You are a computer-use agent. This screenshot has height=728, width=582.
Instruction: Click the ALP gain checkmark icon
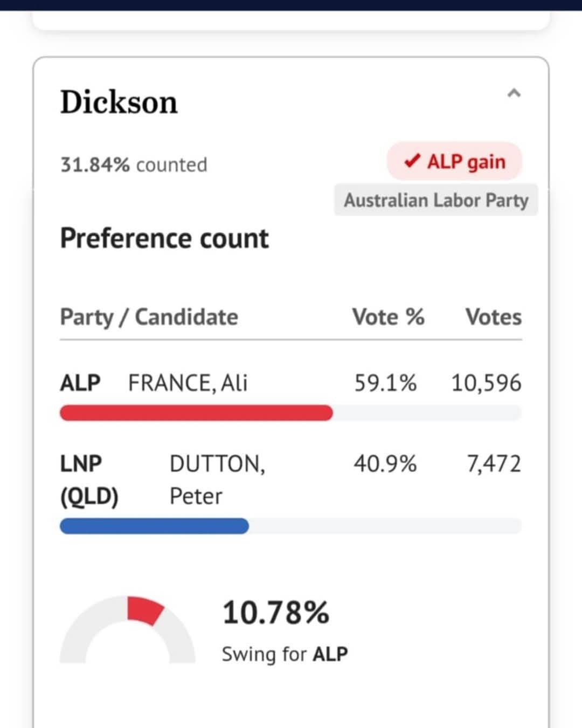[x=412, y=161]
